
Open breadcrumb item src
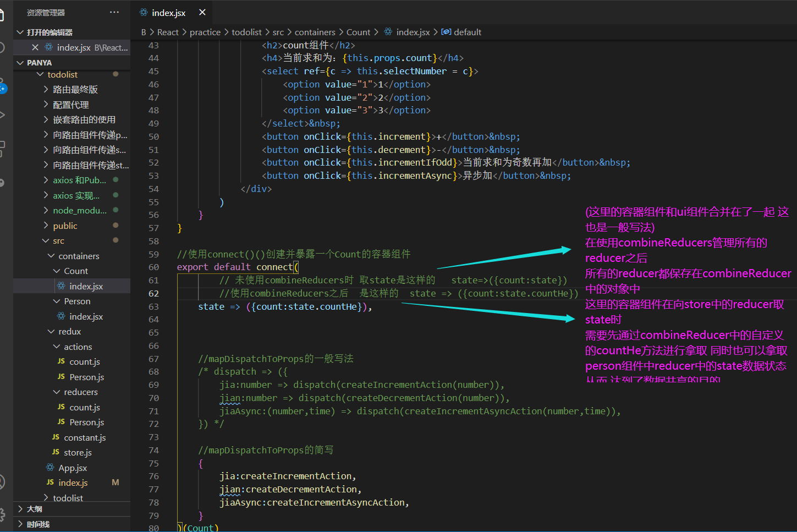(x=278, y=32)
